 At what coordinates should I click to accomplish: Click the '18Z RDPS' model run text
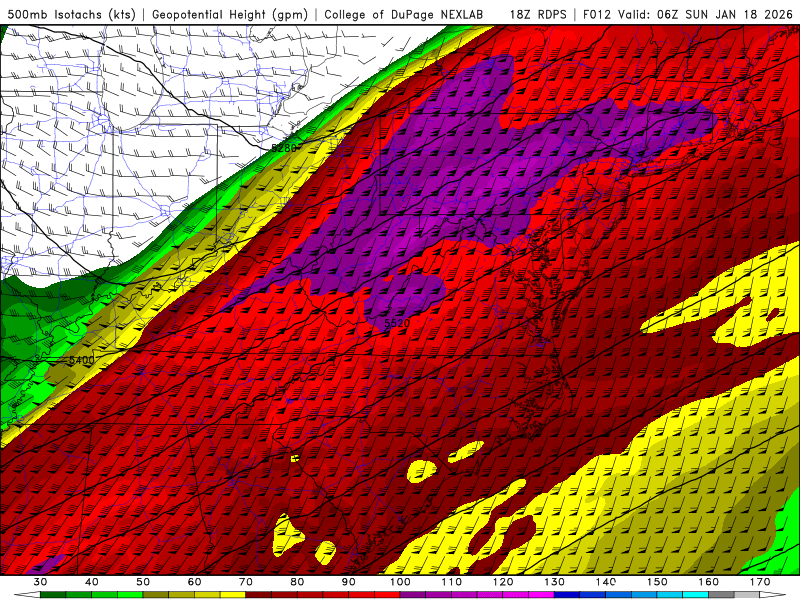tap(538, 15)
